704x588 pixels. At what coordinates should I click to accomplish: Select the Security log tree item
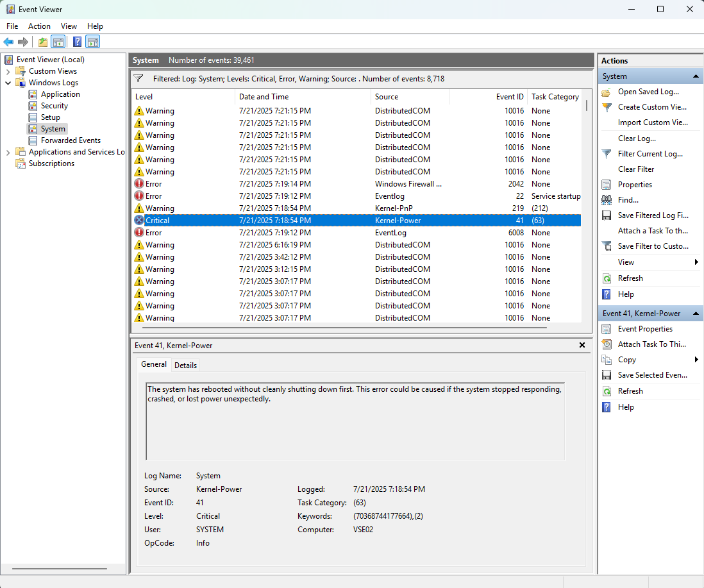pyautogui.click(x=54, y=106)
